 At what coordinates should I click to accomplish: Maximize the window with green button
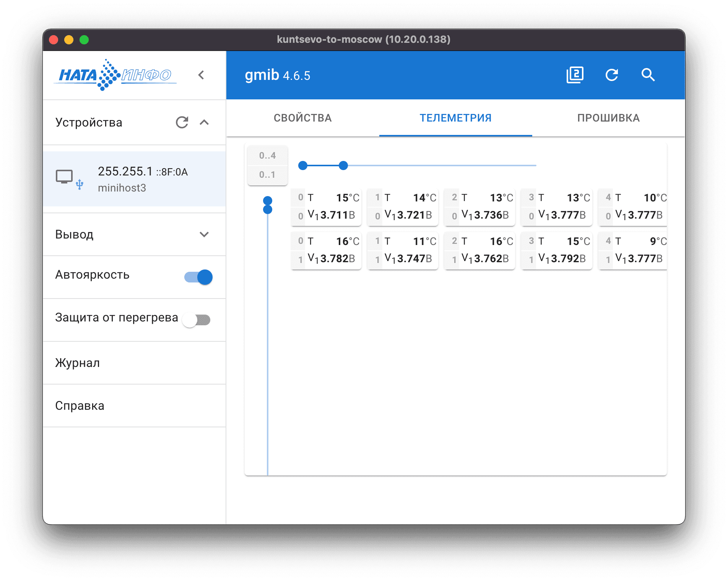(x=84, y=39)
